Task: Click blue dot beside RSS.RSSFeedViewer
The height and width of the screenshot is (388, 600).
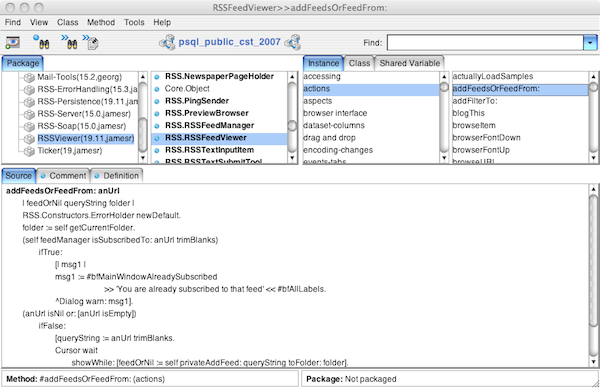Action: 157,138
